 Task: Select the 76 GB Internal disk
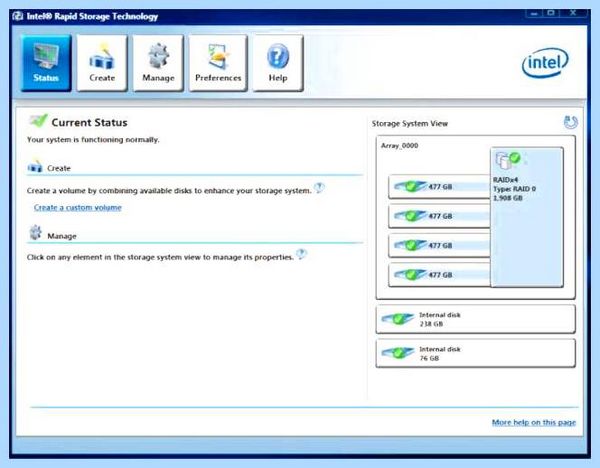pos(476,353)
